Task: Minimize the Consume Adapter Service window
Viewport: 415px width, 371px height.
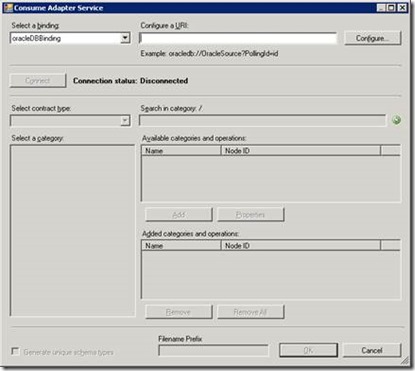Action: [381, 8]
